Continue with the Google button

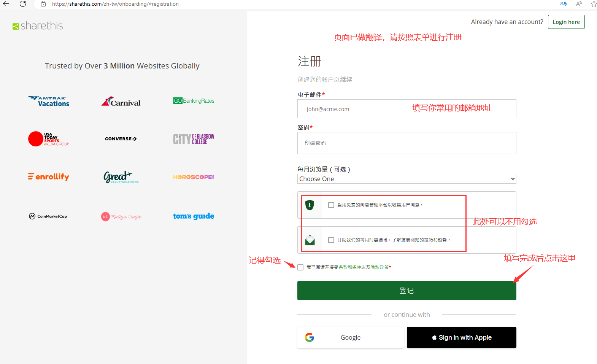tap(351, 337)
